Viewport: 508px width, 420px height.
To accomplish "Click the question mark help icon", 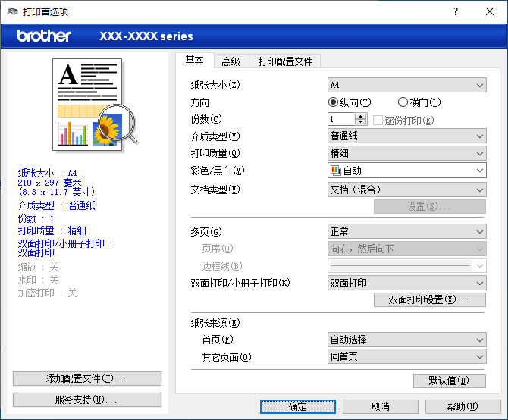I will [x=456, y=11].
